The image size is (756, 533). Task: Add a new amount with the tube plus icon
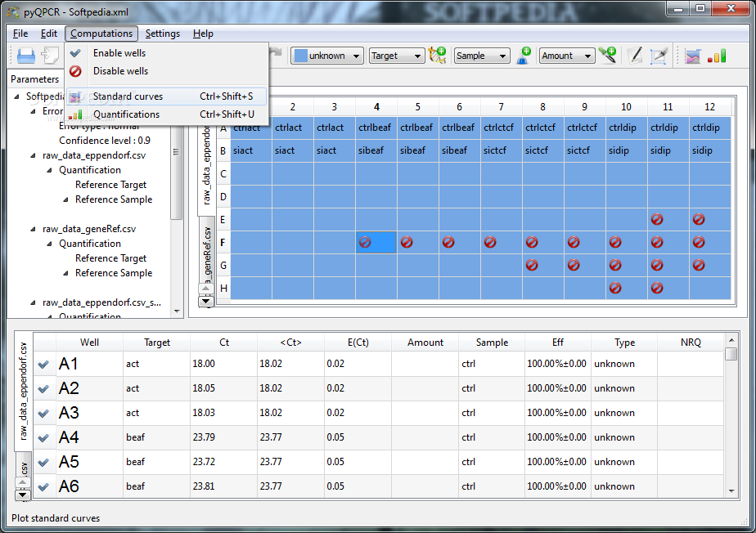tap(607, 56)
